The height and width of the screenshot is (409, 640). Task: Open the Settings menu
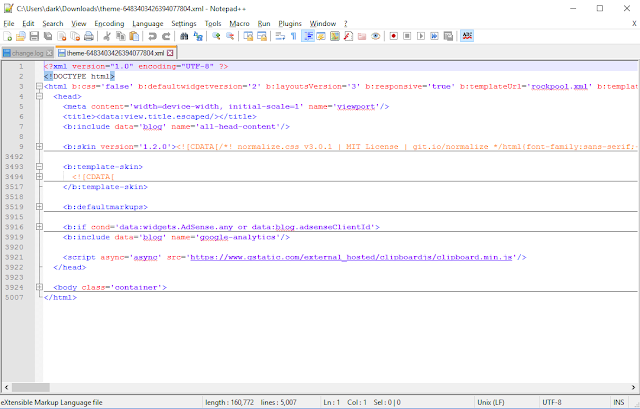click(x=184, y=24)
